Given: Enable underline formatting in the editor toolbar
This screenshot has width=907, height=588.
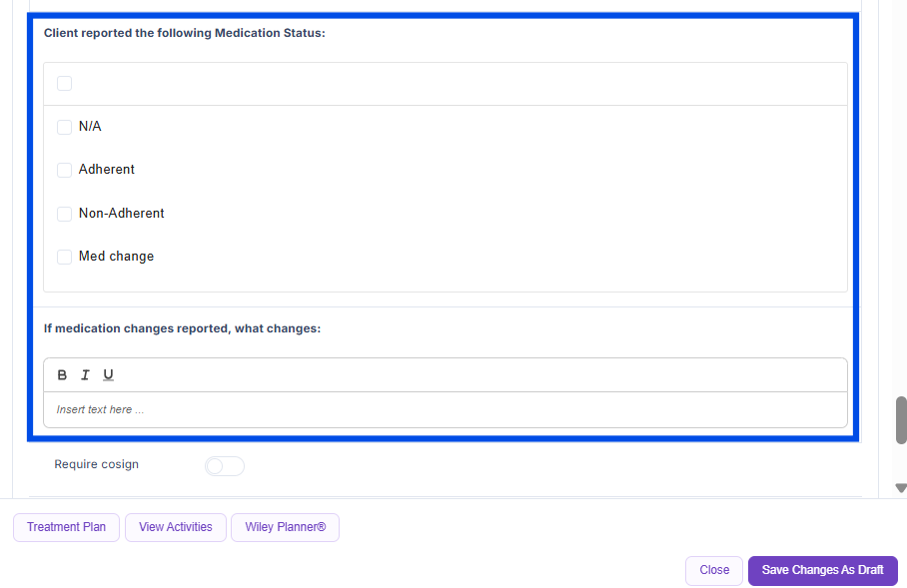Looking at the screenshot, I should tap(109, 375).
